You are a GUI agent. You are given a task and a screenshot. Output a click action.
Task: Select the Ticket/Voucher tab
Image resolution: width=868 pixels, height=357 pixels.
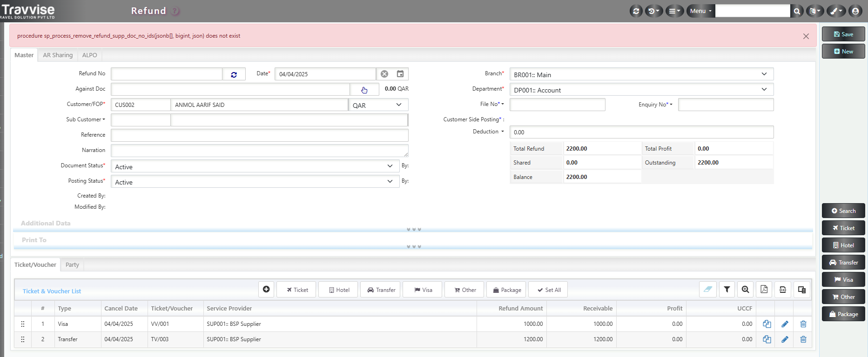tap(35, 265)
